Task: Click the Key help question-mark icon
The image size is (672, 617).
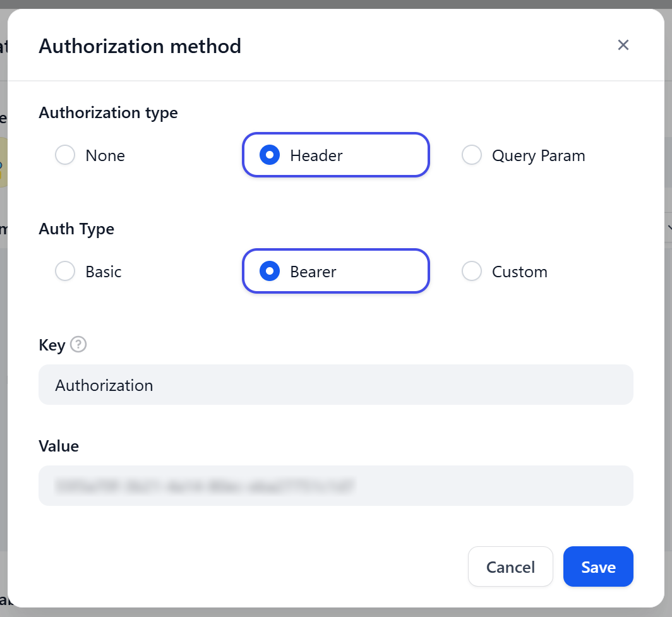Action: click(78, 345)
